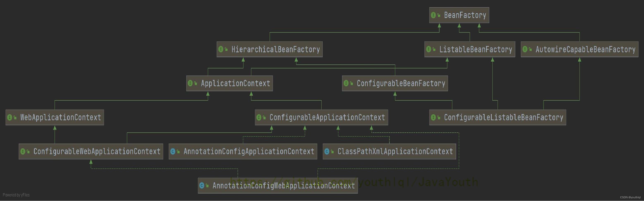Click the visibility marker on ConfigurableApplicationContext node
Viewport: 644px width, 201px height.
[264, 118]
